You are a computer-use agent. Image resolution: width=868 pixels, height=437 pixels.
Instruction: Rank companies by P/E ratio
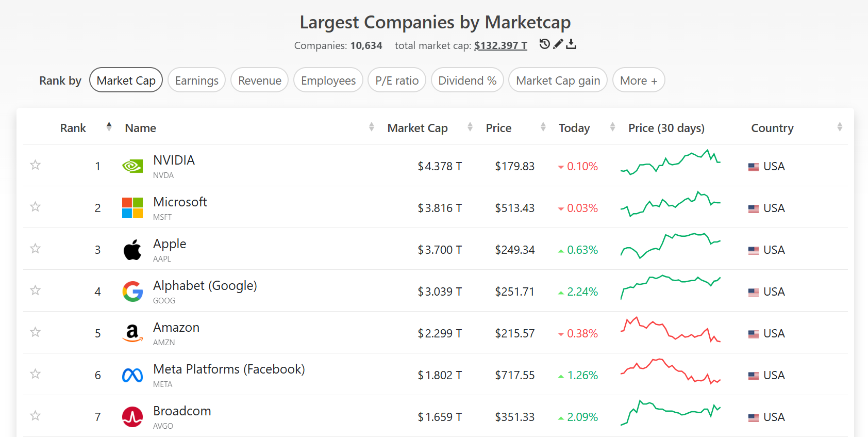(x=396, y=80)
